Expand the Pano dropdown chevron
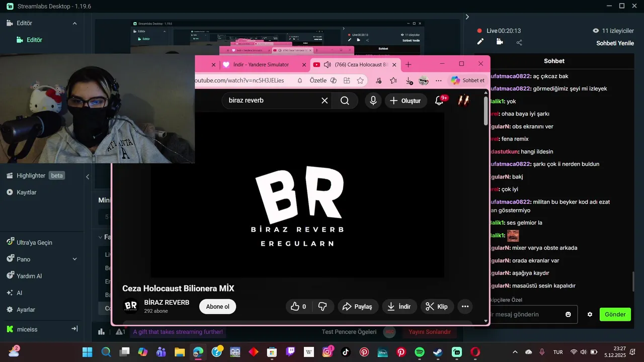 tap(74, 259)
